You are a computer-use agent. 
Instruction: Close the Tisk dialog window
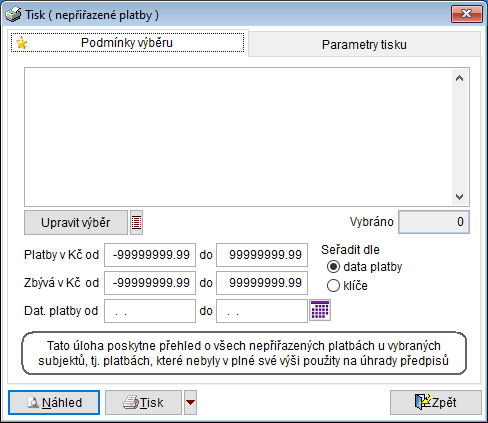(x=467, y=14)
